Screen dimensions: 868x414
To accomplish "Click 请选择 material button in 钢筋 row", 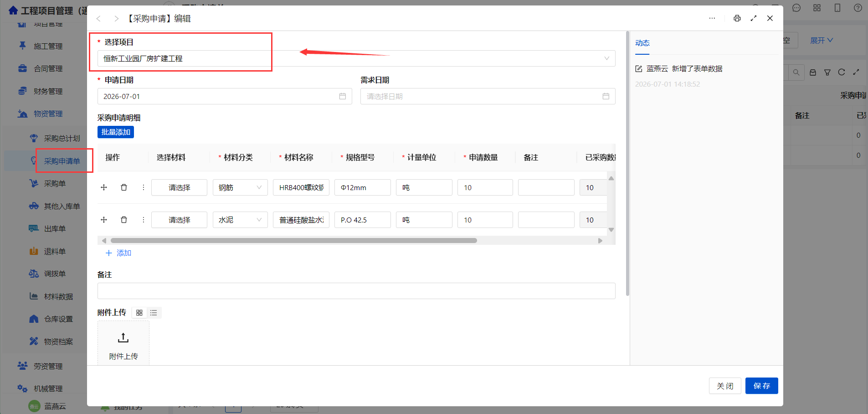I will [x=179, y=187].
